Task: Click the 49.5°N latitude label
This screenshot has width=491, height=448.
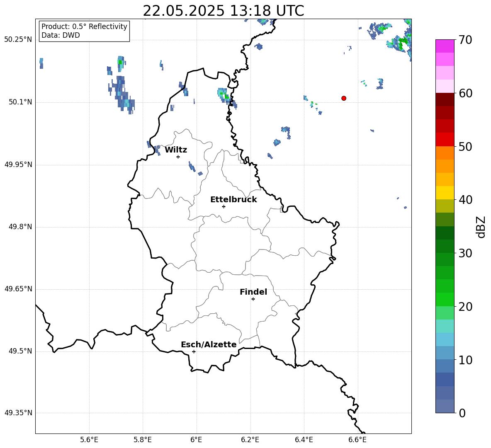Action: tap(20, 351)
